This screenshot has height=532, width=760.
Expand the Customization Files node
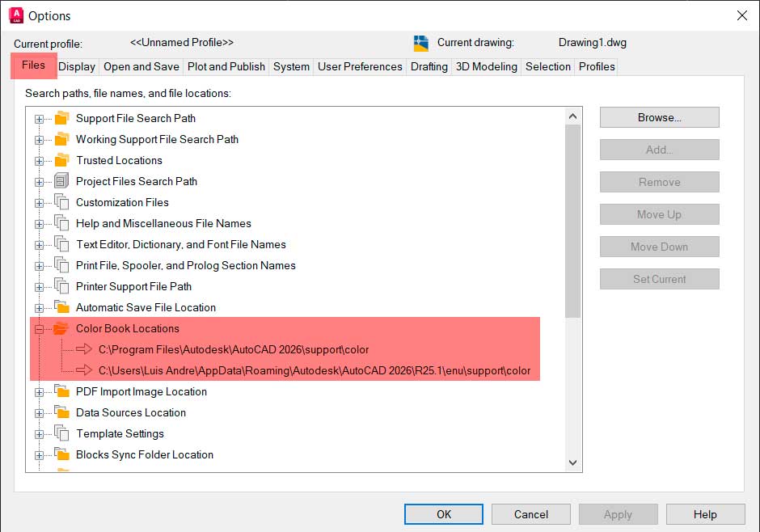coord(40,203)
